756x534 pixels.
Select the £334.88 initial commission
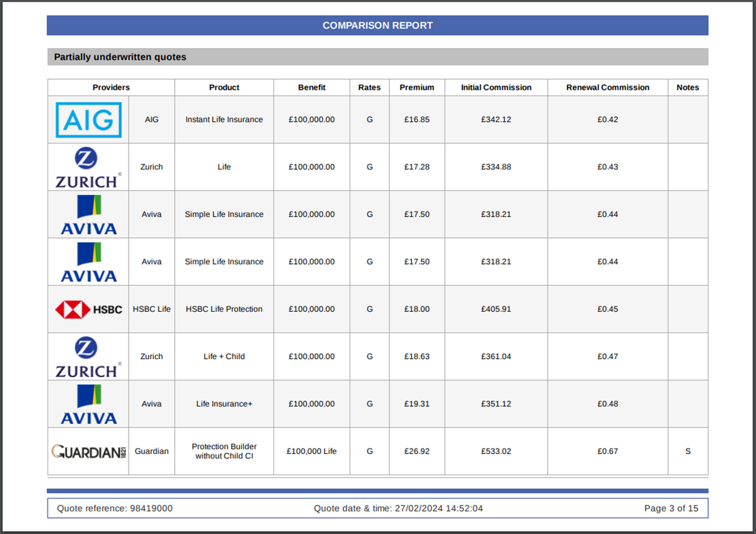tap(496, 167)
